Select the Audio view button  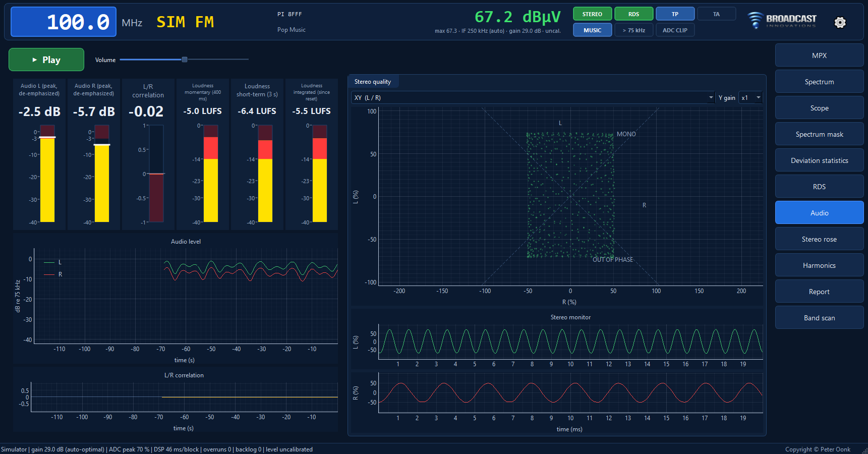[819, 213]
